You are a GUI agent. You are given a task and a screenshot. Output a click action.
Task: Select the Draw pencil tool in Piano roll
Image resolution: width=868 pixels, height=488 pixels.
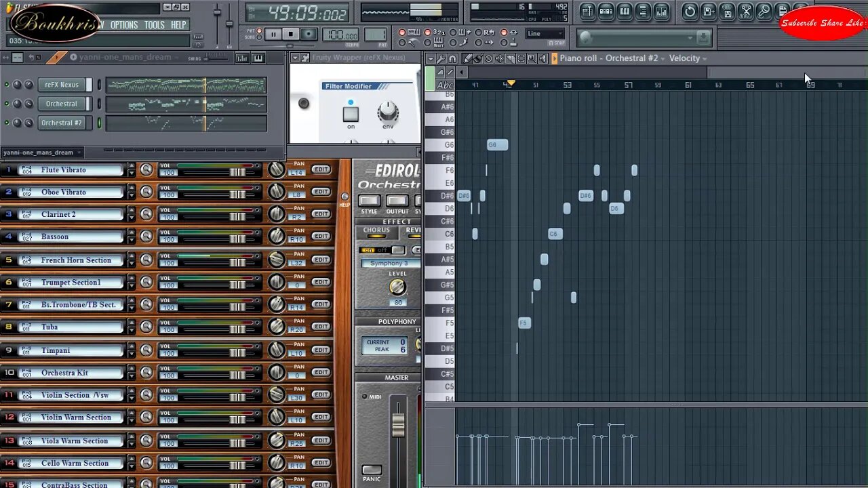467,58
